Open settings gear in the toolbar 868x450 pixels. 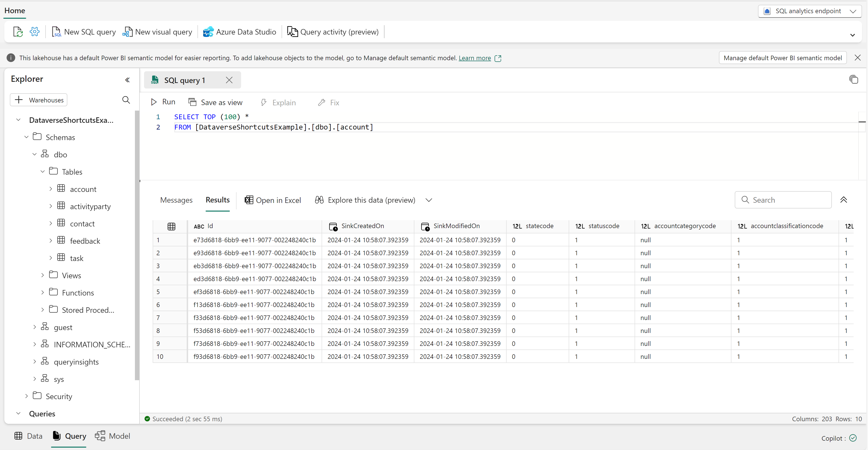35,32
